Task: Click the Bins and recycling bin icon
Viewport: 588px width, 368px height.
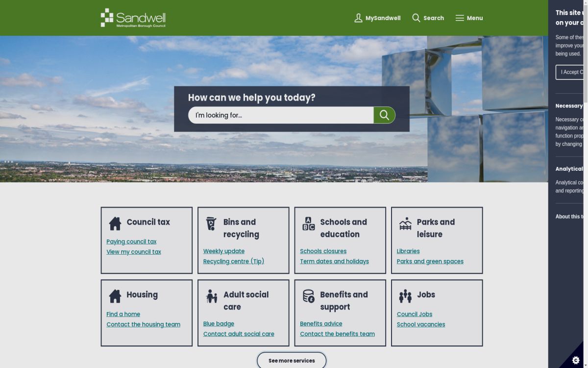Action: pyautogui.click(x=211, y=224)
